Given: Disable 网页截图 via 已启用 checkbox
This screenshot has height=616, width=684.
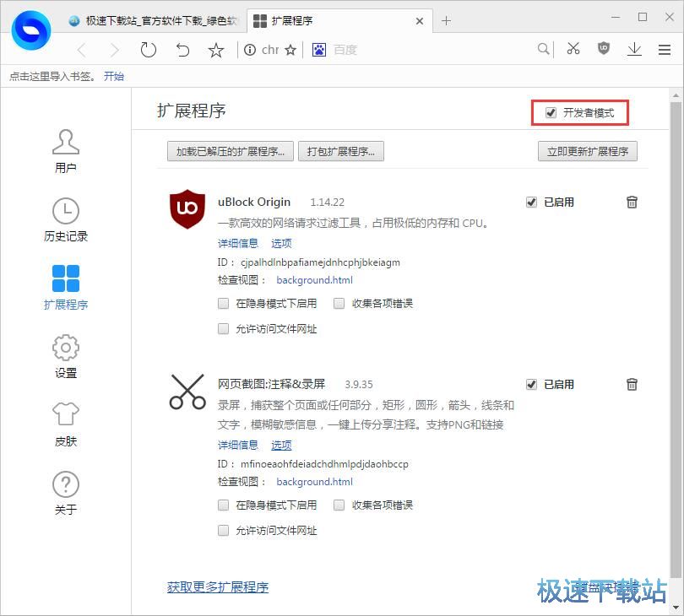Looking at the screenshot, I should coord(531,384).
